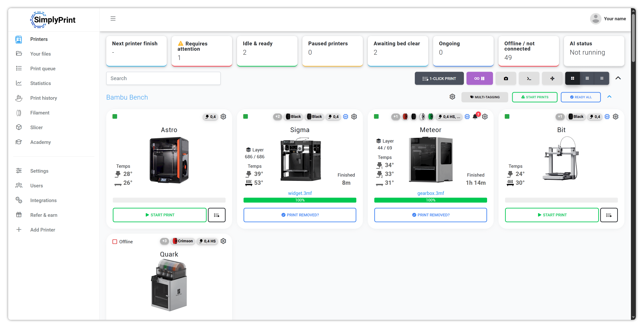Open the Quark printer settings gear
This screenshot has width=644, height=328.
pos(223,241)
